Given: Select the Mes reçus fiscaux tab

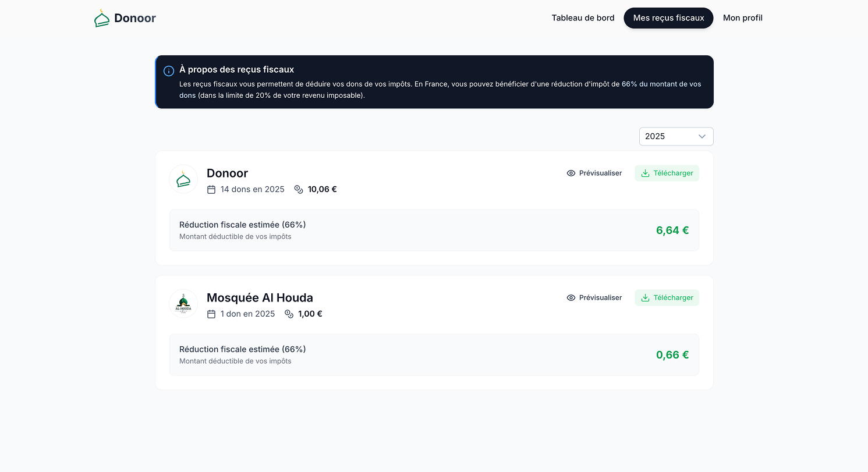Looking at the screenshot, I should [668, 18].
